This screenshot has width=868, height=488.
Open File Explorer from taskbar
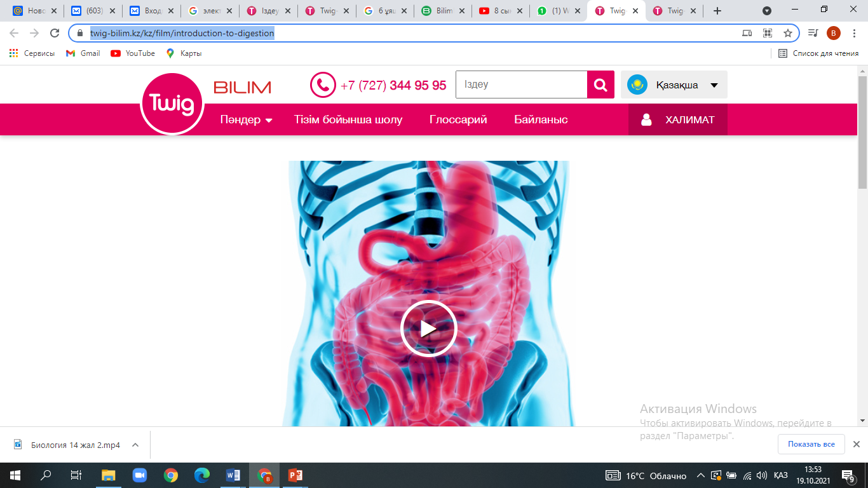[109, 475]
